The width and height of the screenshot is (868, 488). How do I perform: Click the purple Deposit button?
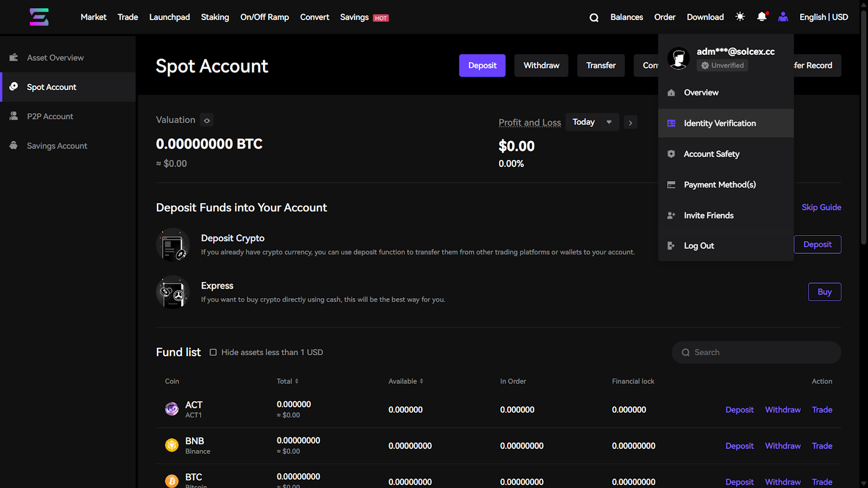(482, 66)
